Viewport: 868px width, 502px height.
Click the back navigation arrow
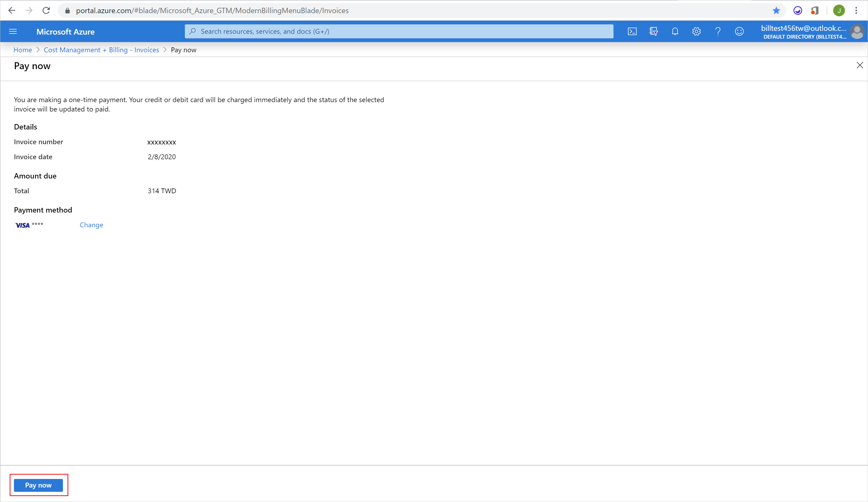11,10
